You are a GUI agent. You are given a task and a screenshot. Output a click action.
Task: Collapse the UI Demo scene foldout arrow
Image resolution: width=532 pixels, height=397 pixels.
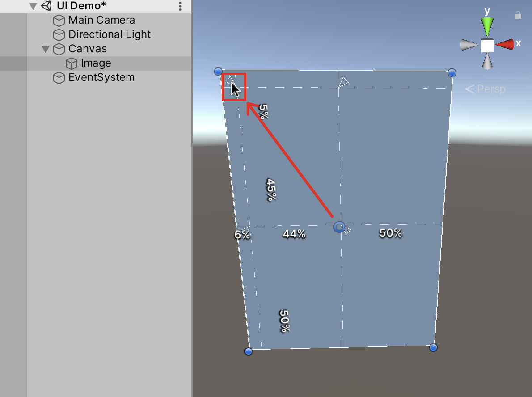(x=32, y=6)
